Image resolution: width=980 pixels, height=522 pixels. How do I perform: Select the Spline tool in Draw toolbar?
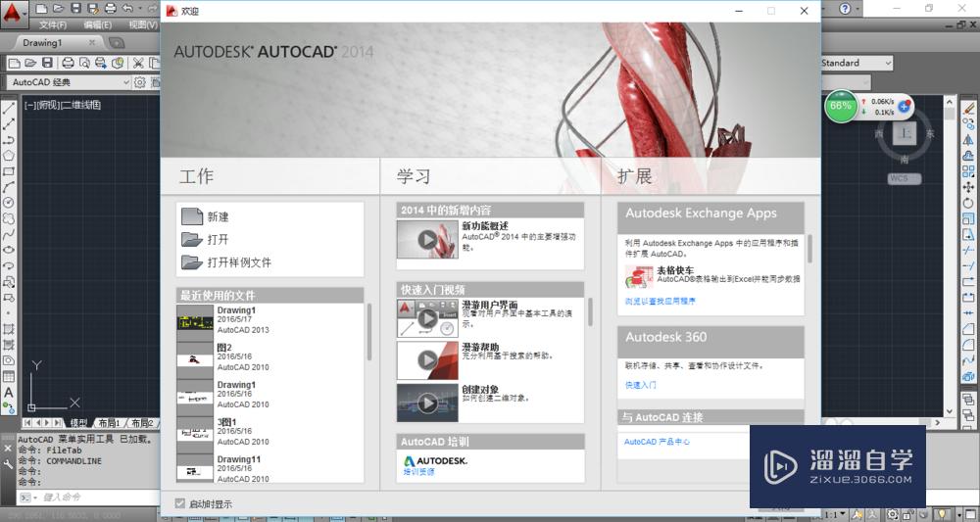point(9,234)
